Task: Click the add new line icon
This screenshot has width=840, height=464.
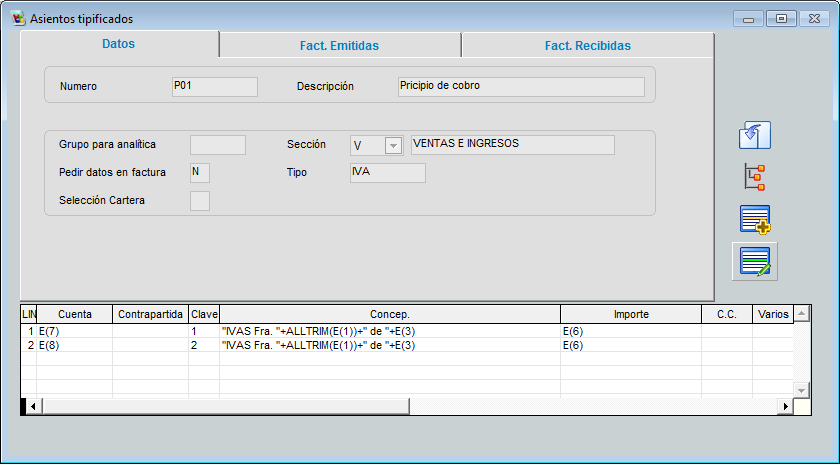Action: [x=755, y=219]
